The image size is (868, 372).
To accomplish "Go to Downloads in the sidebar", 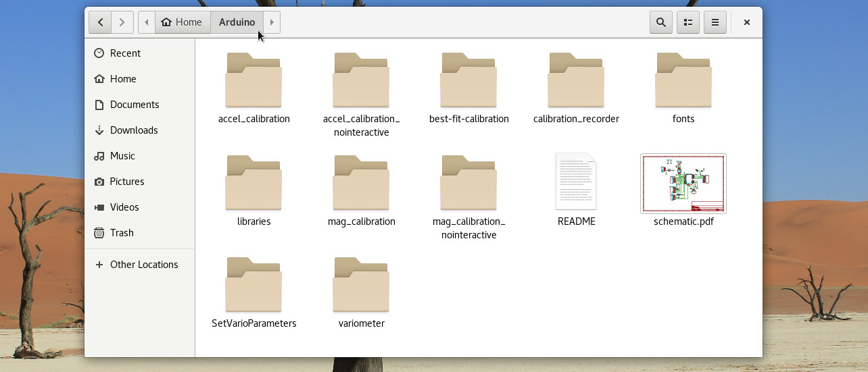I will (133, 130).
